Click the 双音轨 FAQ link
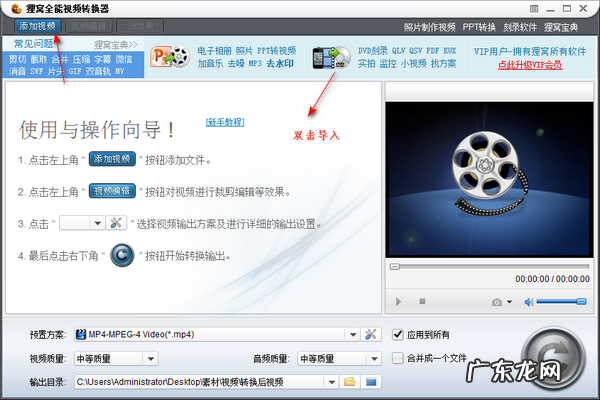This screenshot has height=400, width=600. pos(98,71)
